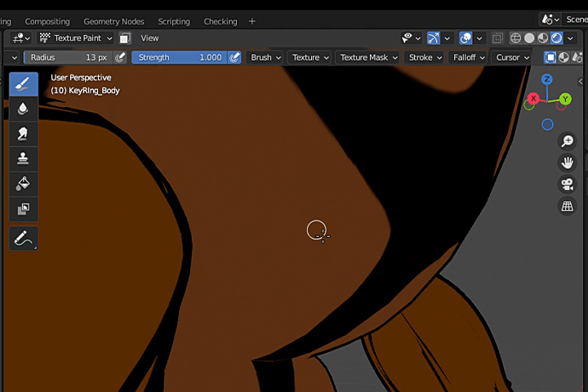Open the Texture Paint mode dropdown

click(76, 38)
